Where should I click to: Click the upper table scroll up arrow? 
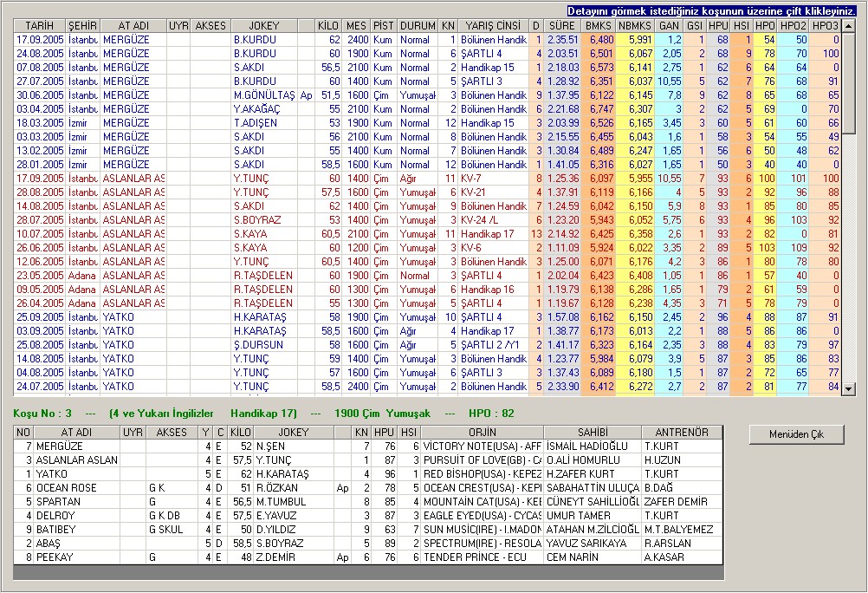pyautogui.click(x=848, y=26)
